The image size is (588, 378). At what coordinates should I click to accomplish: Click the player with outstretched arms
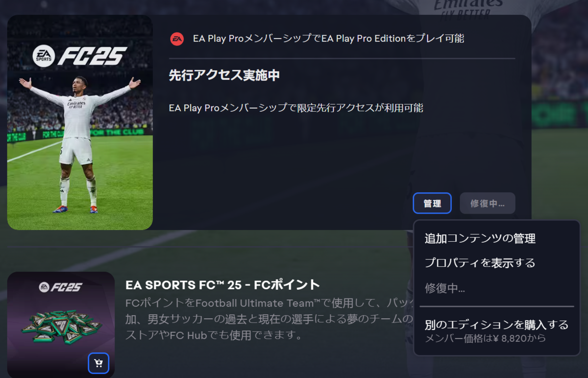(78, 145)
